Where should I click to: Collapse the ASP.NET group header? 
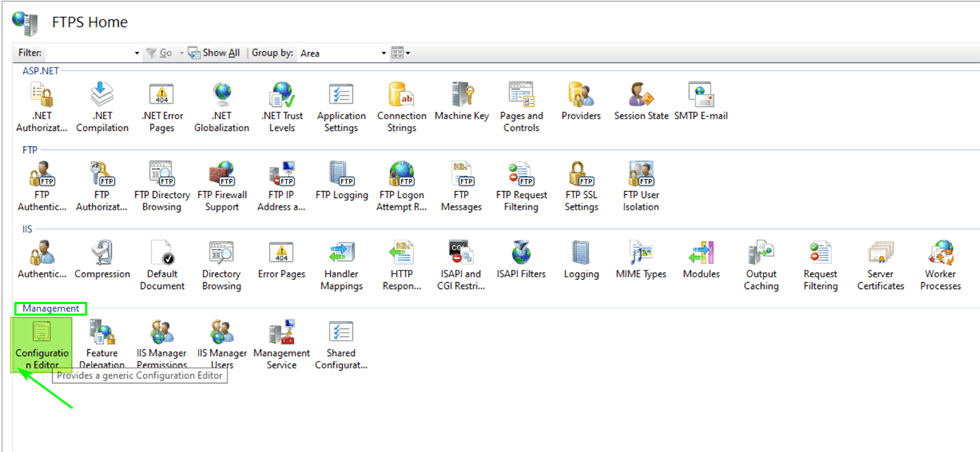(x=41, y=71)
